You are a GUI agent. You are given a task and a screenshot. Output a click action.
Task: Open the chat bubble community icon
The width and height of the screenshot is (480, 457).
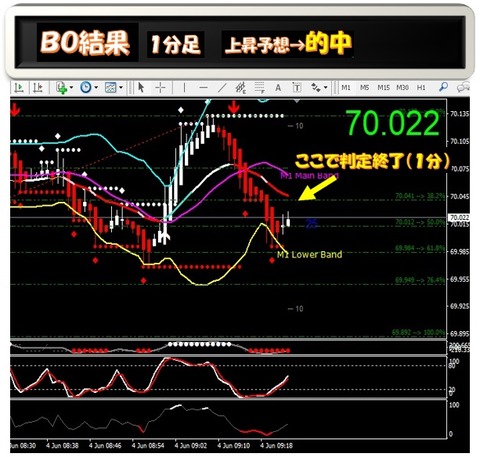click(x=463, y=88)
